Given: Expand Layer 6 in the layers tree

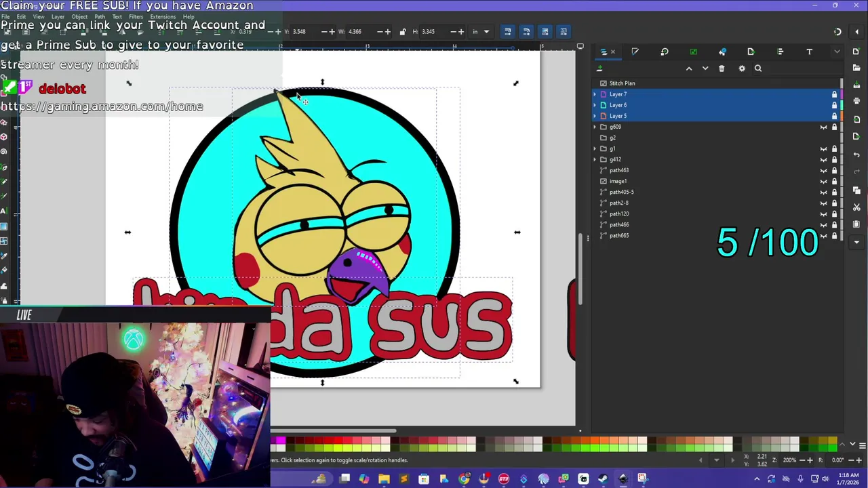Looking at the screenshot, I should click(x=595, y=105).
